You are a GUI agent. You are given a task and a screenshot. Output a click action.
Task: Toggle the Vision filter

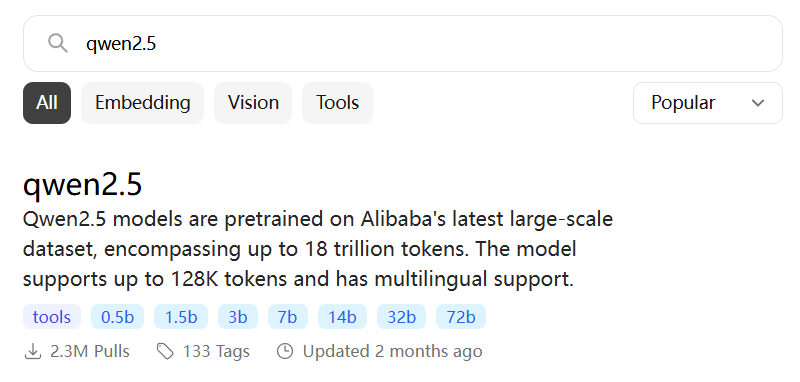point(253,103)
